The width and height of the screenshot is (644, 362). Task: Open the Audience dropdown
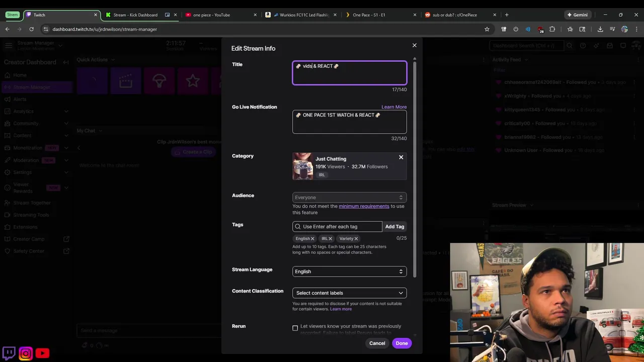350,198
